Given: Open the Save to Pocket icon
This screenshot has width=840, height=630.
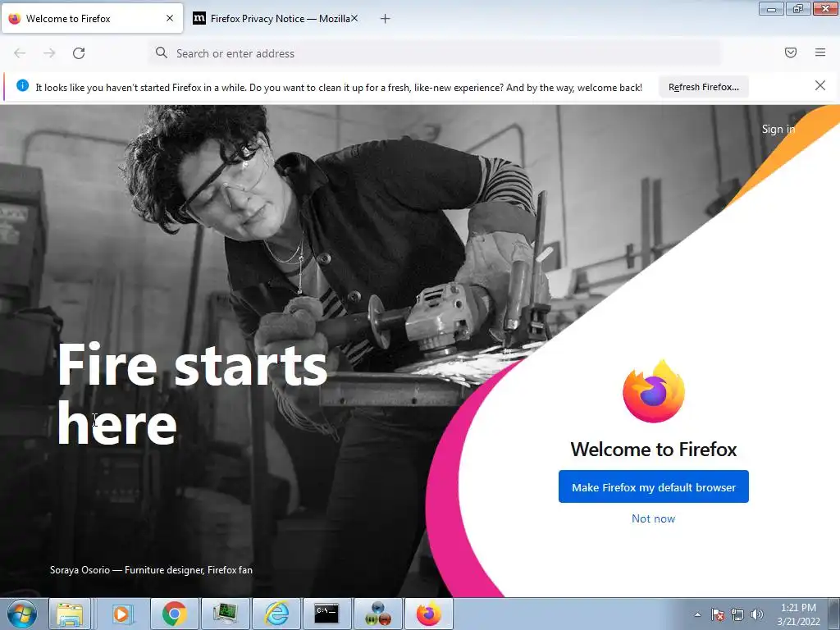Looking at the screenshot, I should [791, 52].
